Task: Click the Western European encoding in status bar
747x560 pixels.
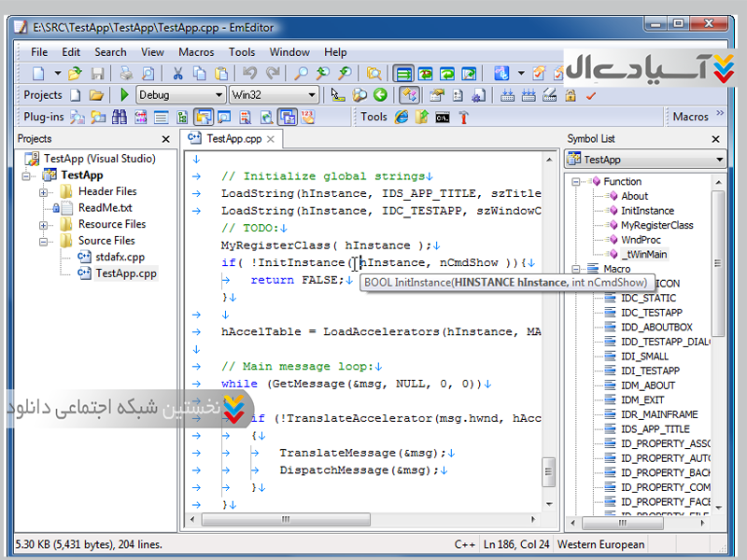Action: point(600,544)
